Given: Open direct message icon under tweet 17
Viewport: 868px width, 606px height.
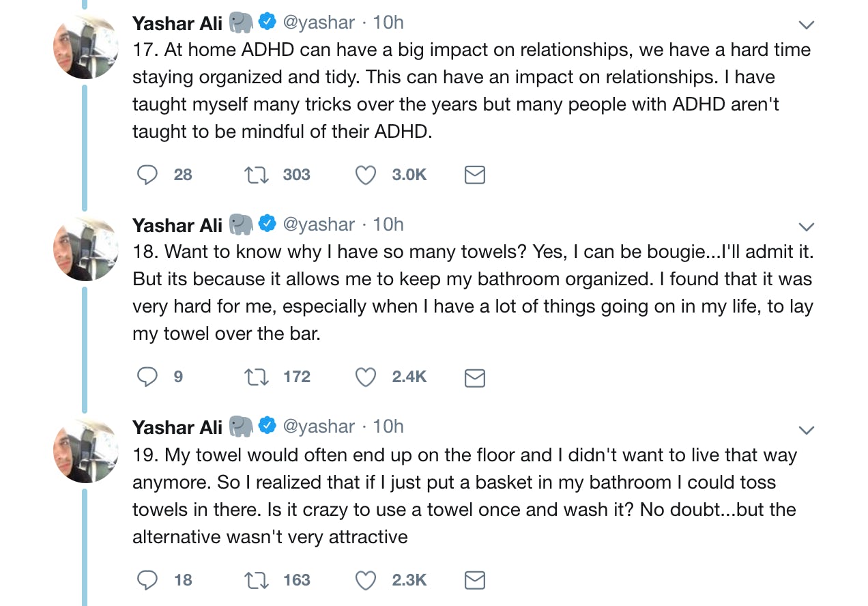Looking at the screenshot, I should [474, 175].
